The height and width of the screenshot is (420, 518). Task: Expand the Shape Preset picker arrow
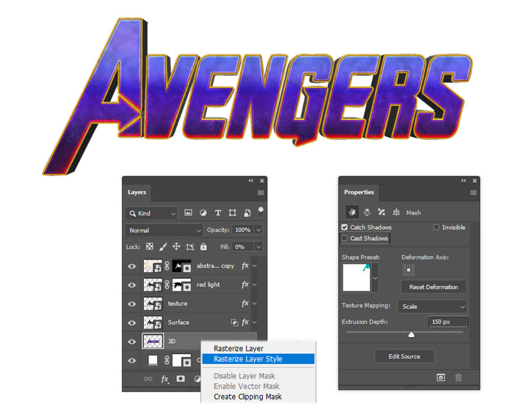375,279
